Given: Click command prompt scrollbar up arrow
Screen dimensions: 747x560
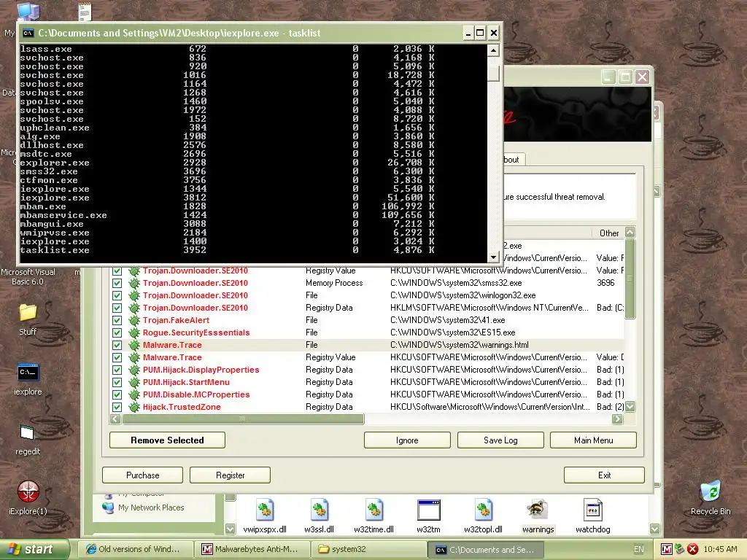Looking at the screenshot, I should (494, 50).
